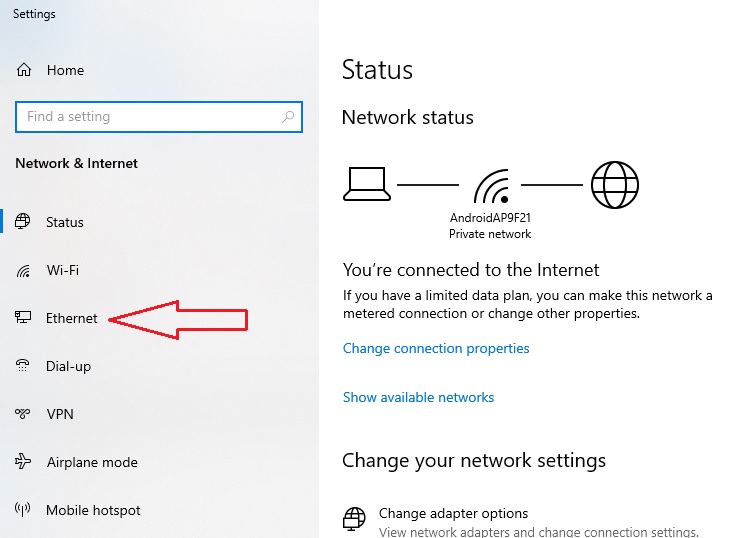Open Change connection properties link
This screenshot has width=753, height=538.
point(436,348)
